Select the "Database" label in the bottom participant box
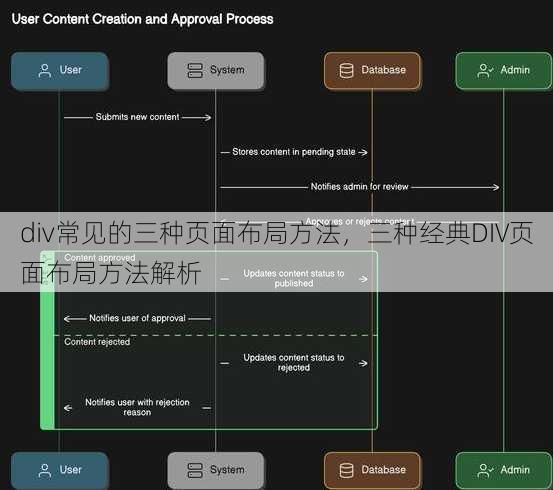 tap(383, 470)
